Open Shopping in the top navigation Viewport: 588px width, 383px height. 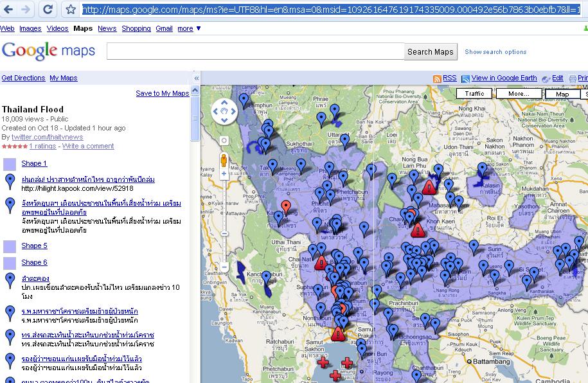(136, 28)
